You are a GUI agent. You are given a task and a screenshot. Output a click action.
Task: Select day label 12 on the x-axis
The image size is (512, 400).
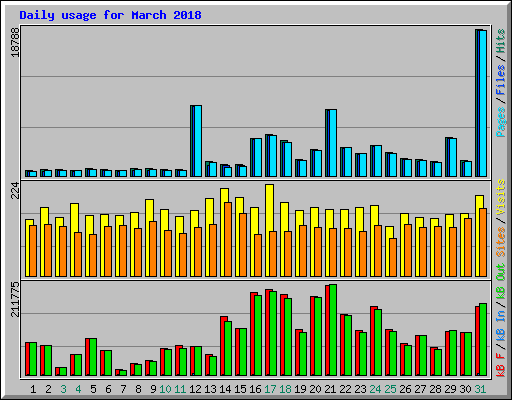tap(195, 389)
